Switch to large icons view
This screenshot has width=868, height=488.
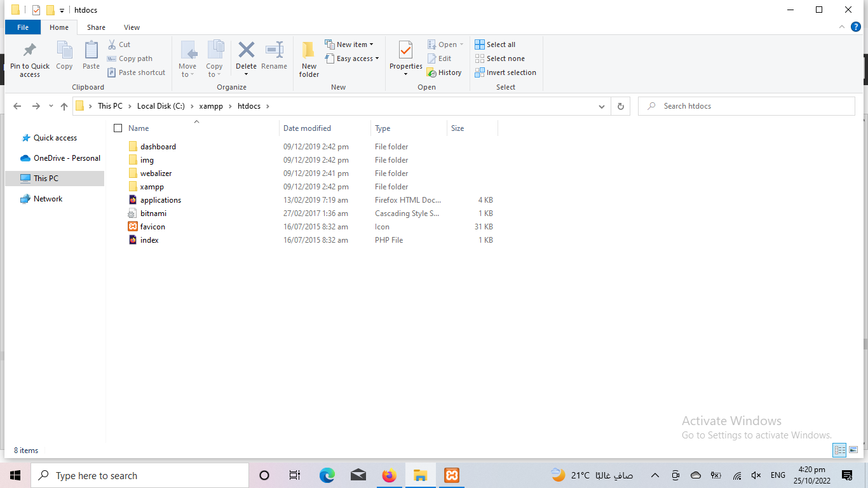(x=853, y=450)
